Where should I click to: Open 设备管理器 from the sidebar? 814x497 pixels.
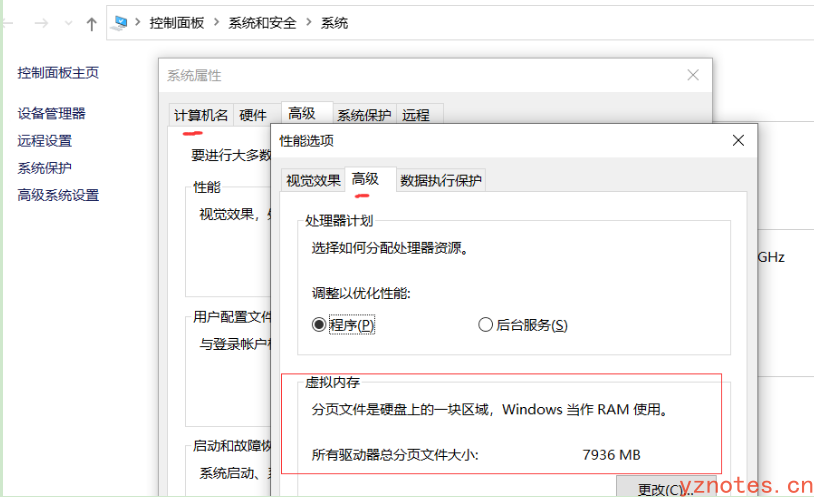(x=51, y=114)
